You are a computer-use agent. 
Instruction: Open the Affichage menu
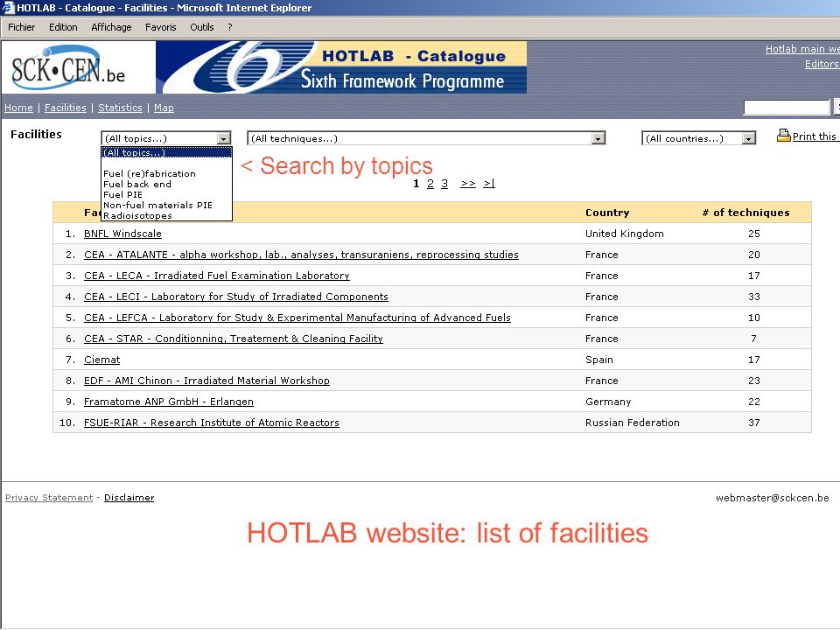coord(111,27)
